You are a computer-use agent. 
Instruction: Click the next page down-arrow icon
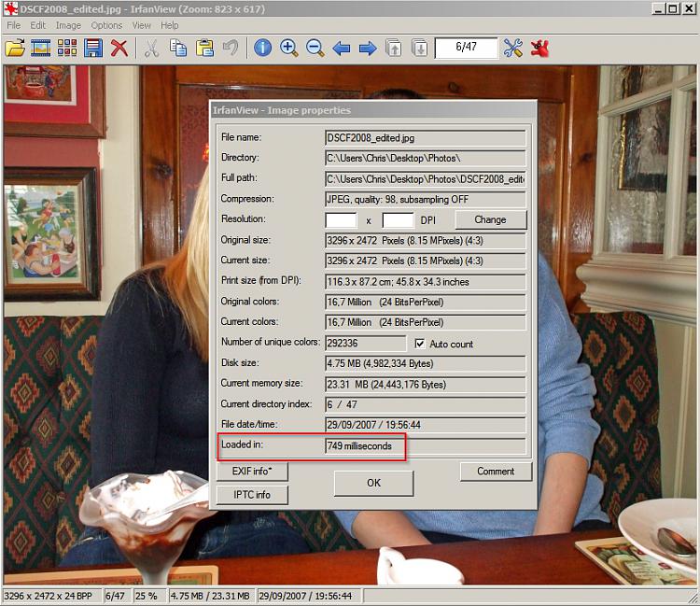420,48
